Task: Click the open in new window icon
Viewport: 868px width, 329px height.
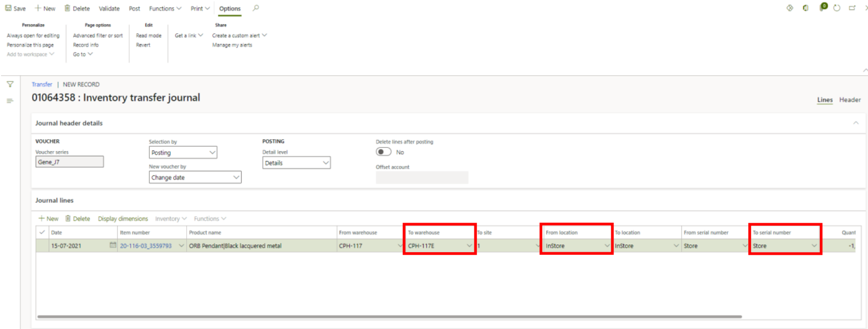Action: 852,8
